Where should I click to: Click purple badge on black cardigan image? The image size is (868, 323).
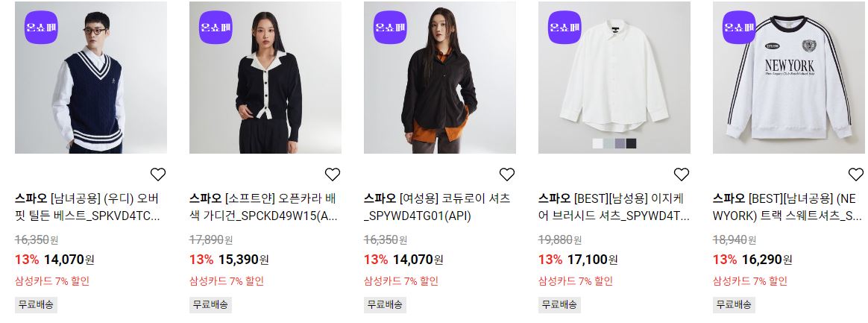click(216, 27)
